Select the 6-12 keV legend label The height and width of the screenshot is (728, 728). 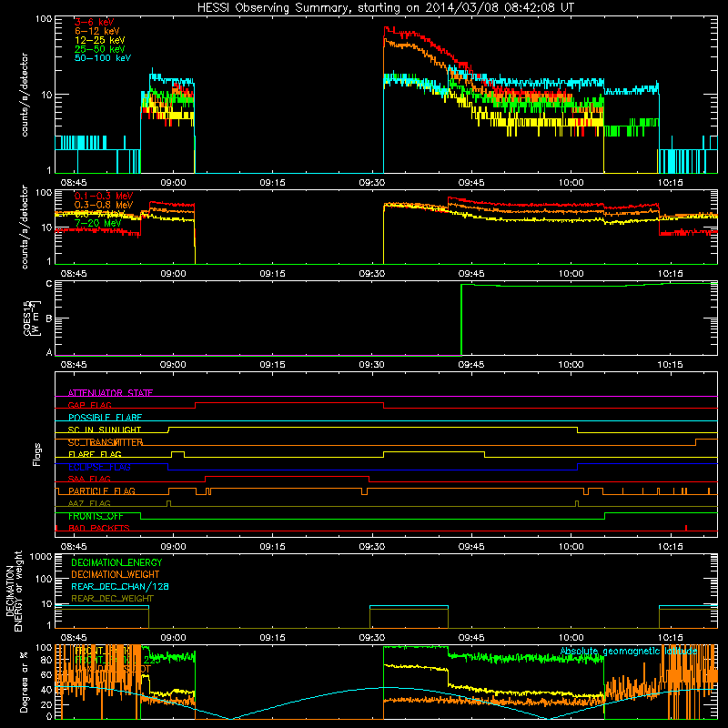(x=97, y=31)
